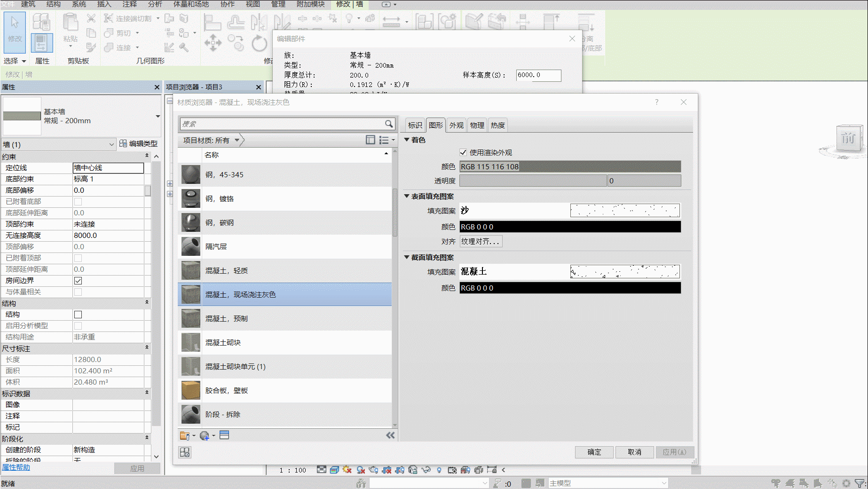Toggle the 结构 checkbox in properties
868x489 pixels.
click(78, 315)
